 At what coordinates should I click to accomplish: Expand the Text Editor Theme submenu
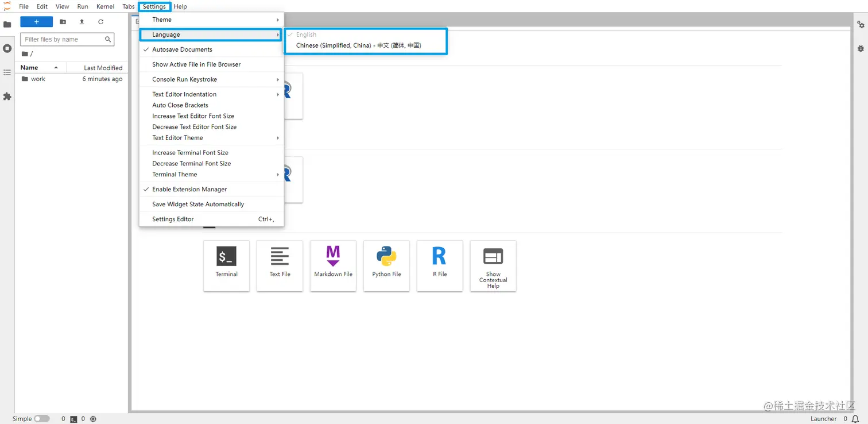click(x=211, y=138)
